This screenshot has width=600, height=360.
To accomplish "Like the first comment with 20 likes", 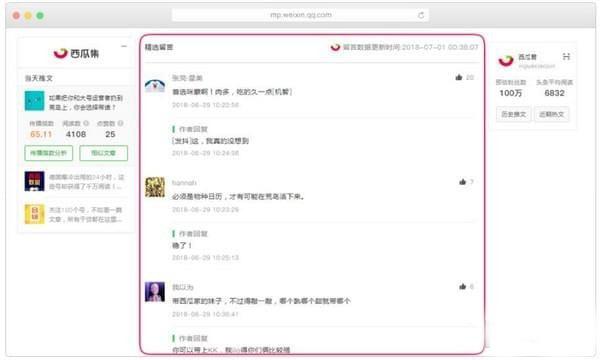I will point(459,77).
